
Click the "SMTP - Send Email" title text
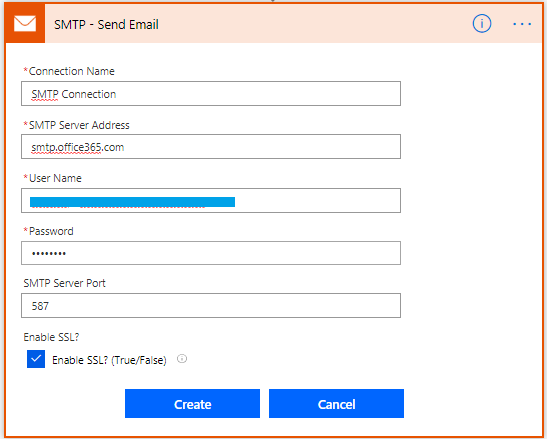[106, 24]
